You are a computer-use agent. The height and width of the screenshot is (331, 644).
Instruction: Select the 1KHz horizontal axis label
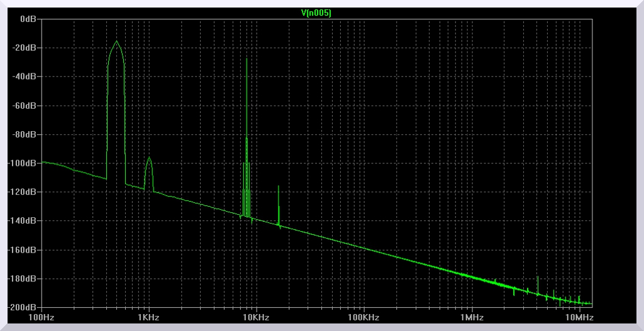148,318
